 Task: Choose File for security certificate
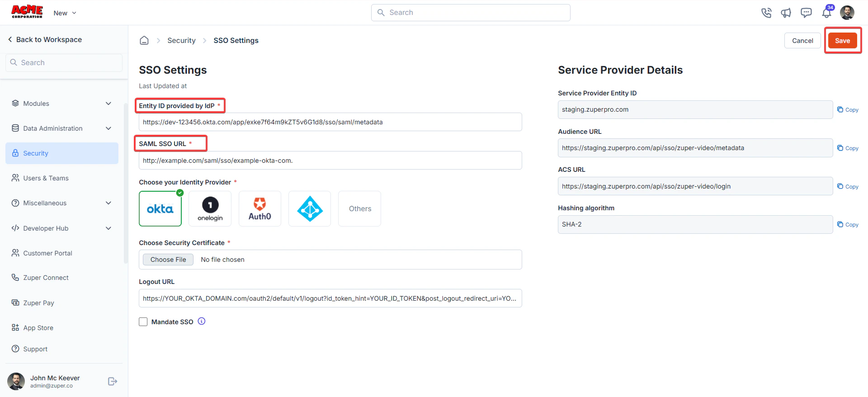pyautogui.click(x=168, y=259)
